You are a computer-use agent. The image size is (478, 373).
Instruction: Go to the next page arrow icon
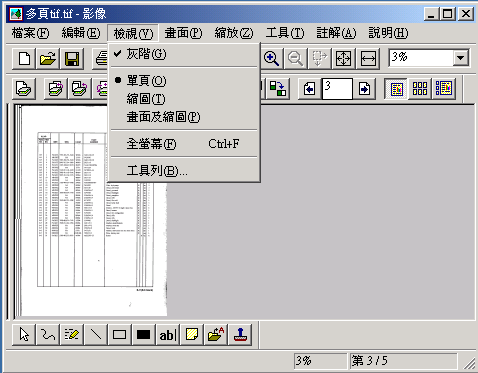364,89
